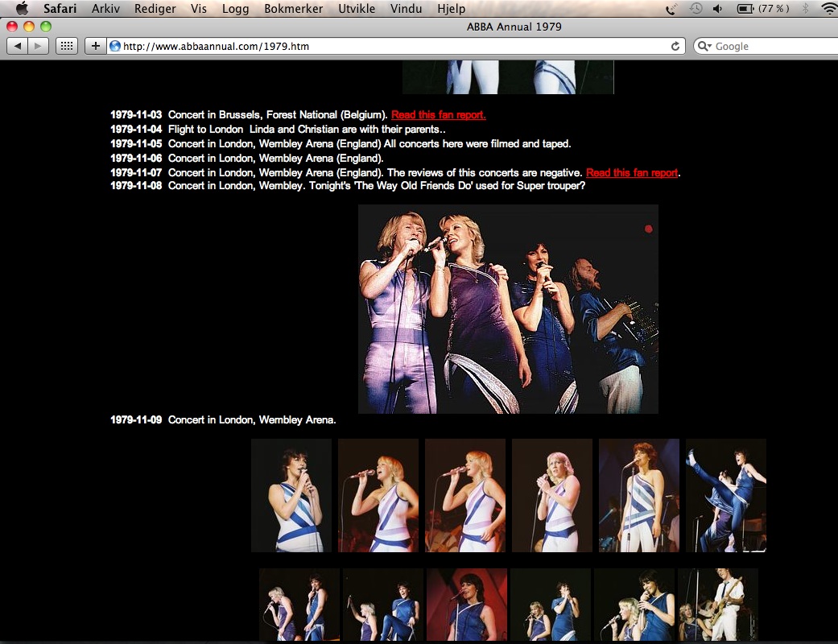
Task: Open fifth thumbnail in lower photo row
Action: [x=634, y=605]
